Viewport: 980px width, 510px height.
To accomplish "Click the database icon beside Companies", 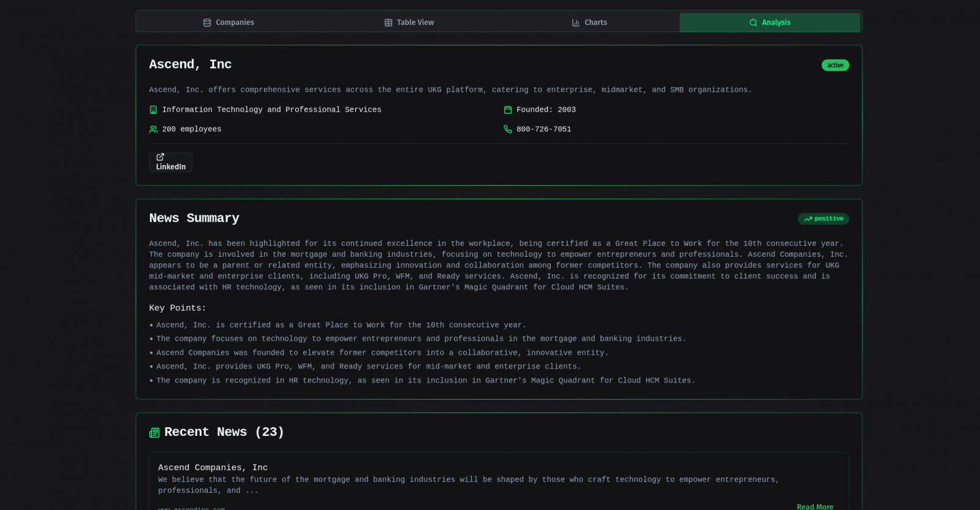I will click(207, 23).
